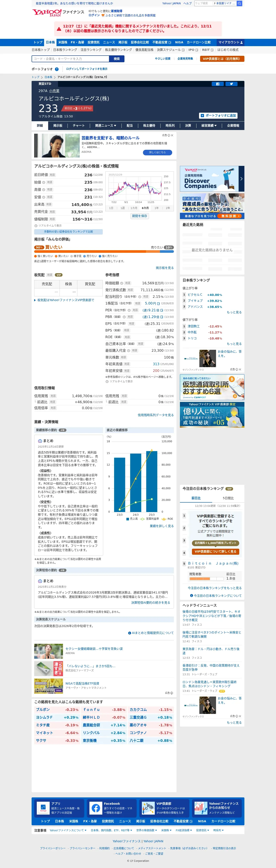Screen dimensions: 276x868
Task: Click the external link icon beside 1株配当 value
Action: pos(159,304)
